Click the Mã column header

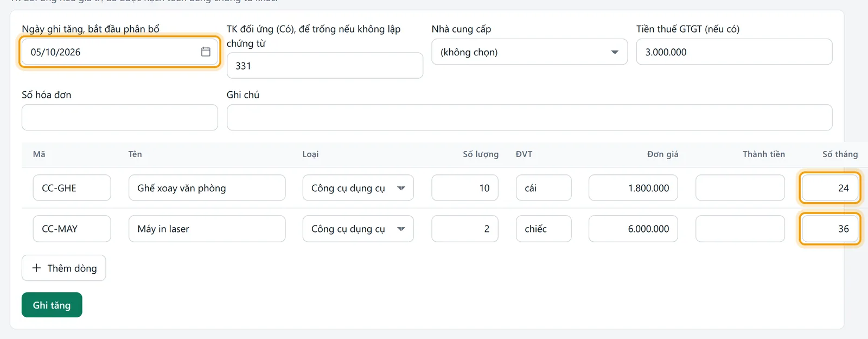[39, 154]
